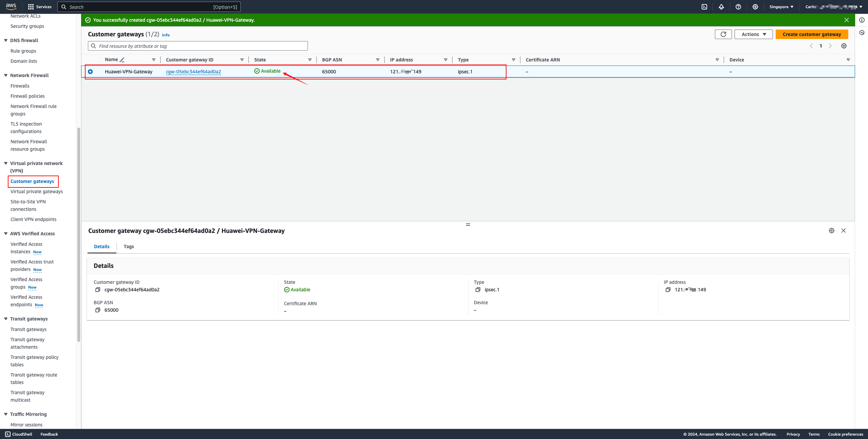Switch to the Tags tab
This screenshot has height=439, width=868.
(128, 246)
